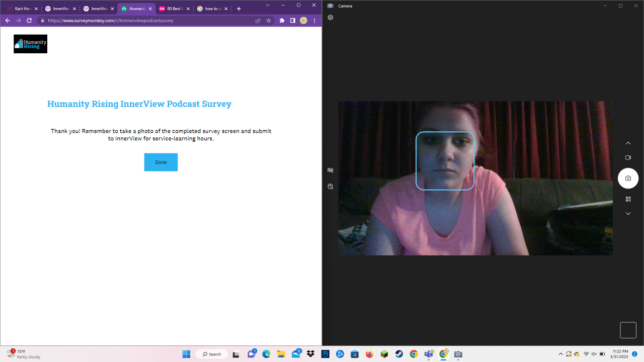This screenshot has width=644, height=362.
Task: Open Microsoft Store from the taskbar
Action: tap(355, 354)
